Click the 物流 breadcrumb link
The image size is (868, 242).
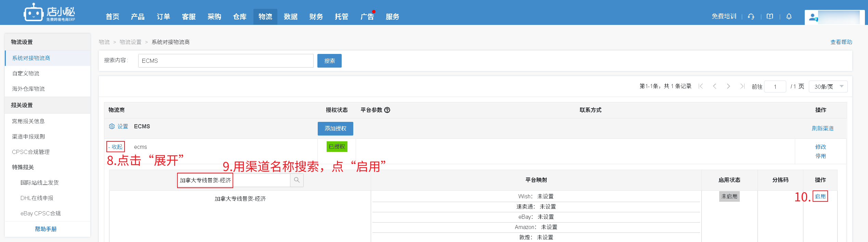[x=104, y=42]
